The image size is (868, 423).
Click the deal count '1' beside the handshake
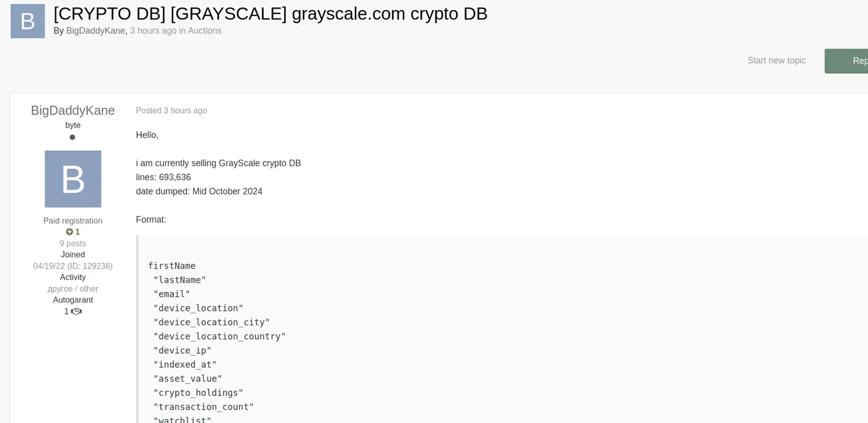[66, 311]
